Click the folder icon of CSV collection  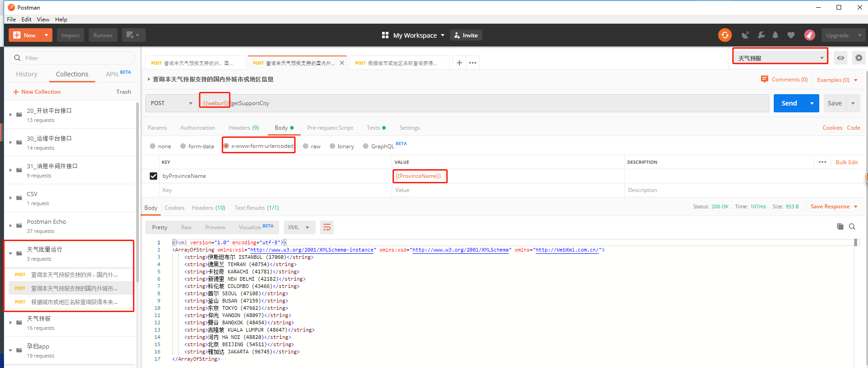(19, 198)
